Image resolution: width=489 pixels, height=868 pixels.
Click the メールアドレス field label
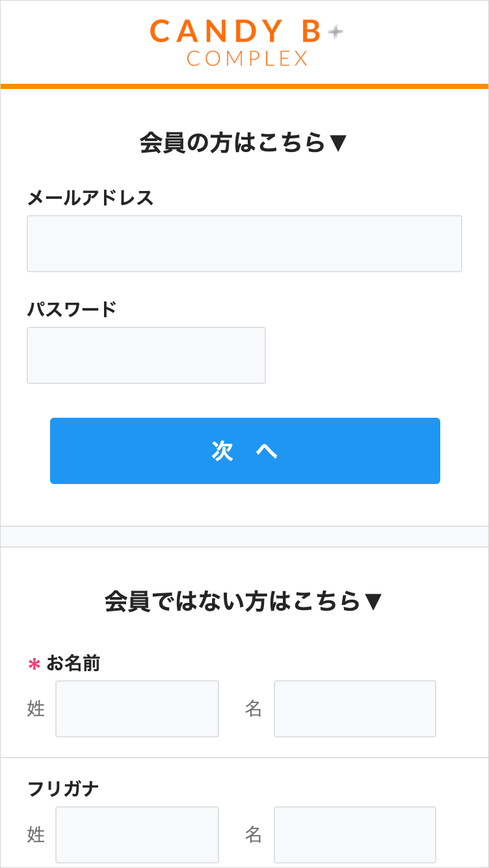(x=90, y=198)
